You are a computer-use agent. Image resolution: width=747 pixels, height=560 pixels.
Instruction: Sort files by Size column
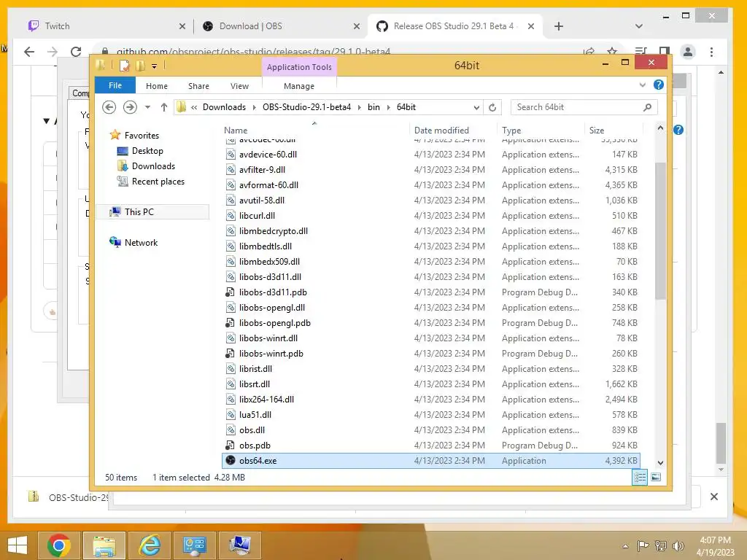pos(597,130)
